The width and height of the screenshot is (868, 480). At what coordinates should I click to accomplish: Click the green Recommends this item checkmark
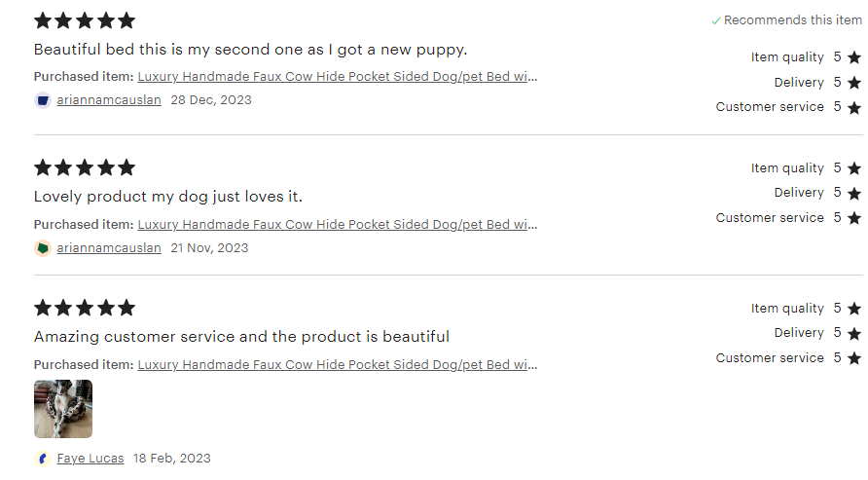click(x=716, y=20)
